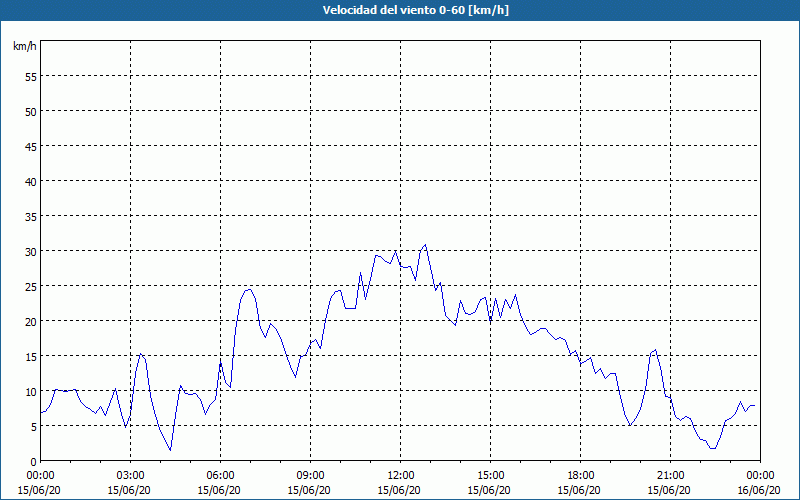Viewport: 800px width, 500px height.
Task: Click the y-axis value 55
Action: (x=31, y=76)
